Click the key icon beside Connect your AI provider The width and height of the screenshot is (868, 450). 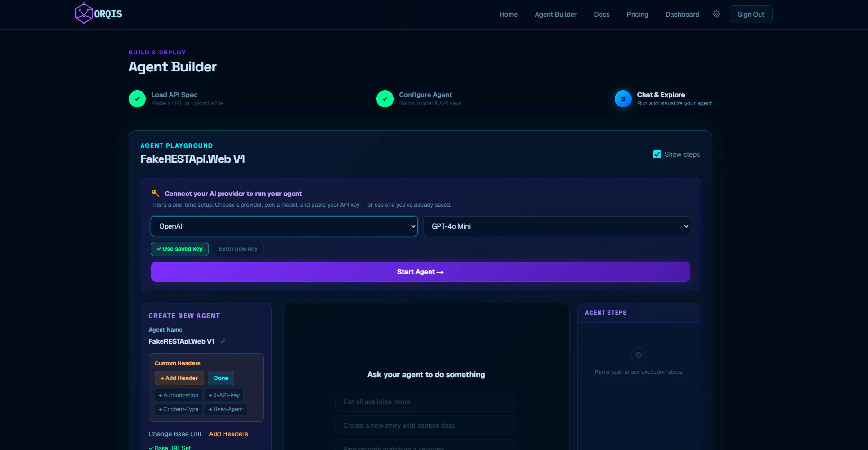(155, 193)
